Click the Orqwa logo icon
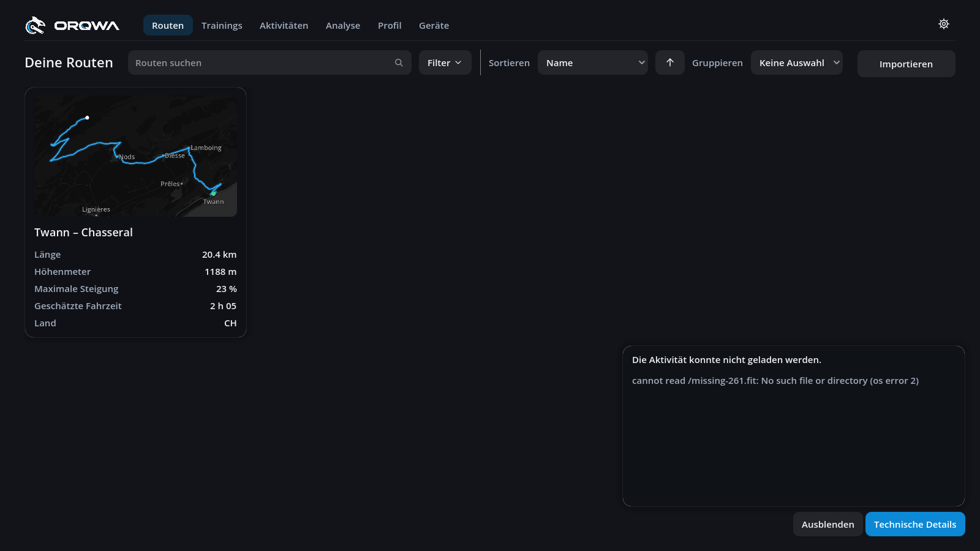Viewport: 980px width, 551px height. coord(36,25)
